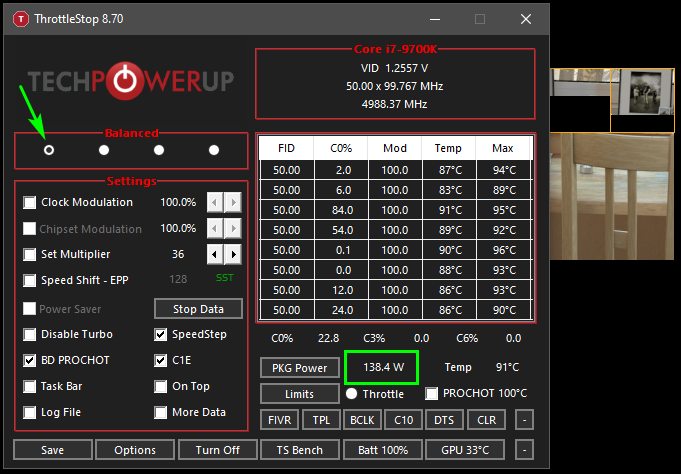This screenshot has height=474, width=681.
Task: Click the PKG Power button
Action: pyautogui.click(x=300, y=368)
